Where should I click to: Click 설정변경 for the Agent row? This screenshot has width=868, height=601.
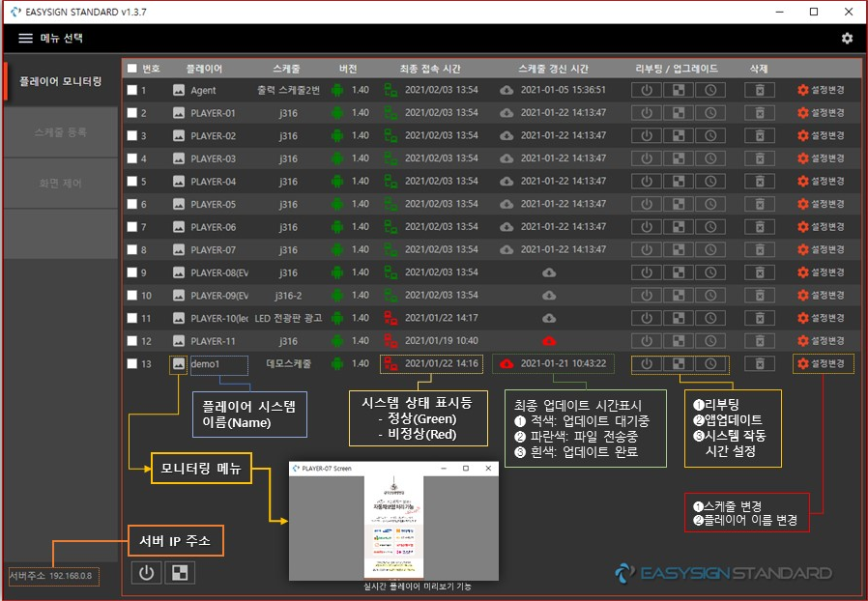coord(821,90)
